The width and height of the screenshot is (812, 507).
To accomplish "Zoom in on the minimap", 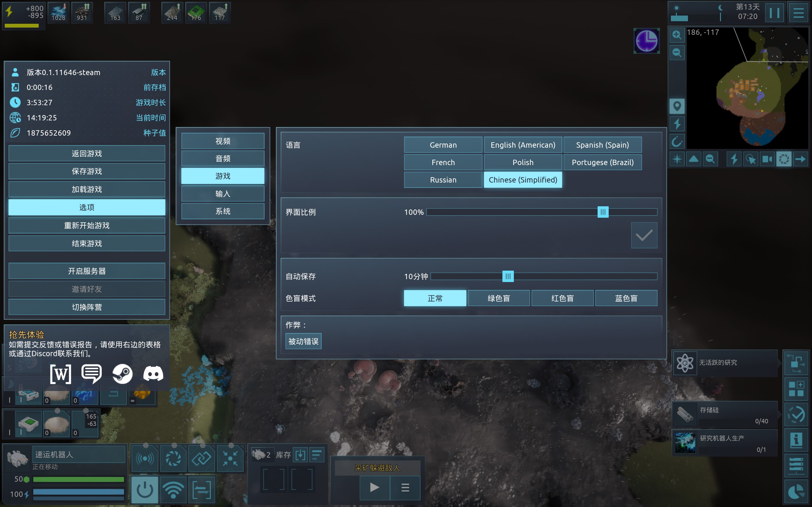I will click(677, 35).
